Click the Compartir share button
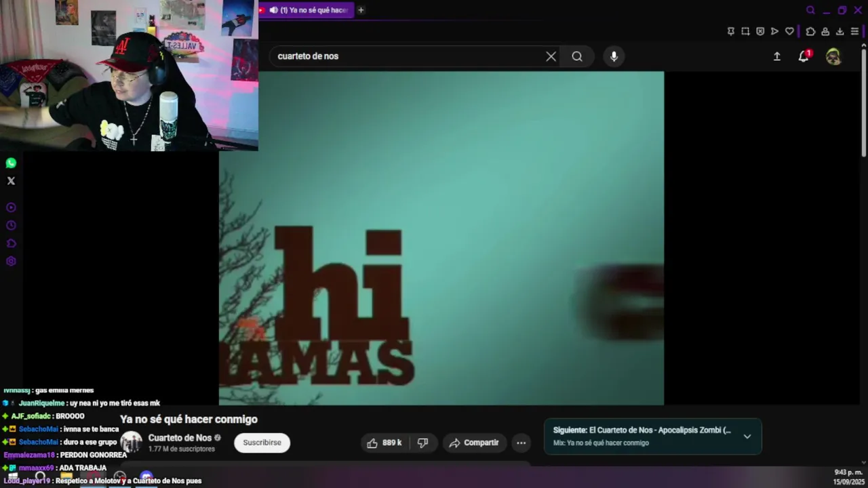This screenshot has width=868, height=488. pyautogui.click(x=474, y=443)
